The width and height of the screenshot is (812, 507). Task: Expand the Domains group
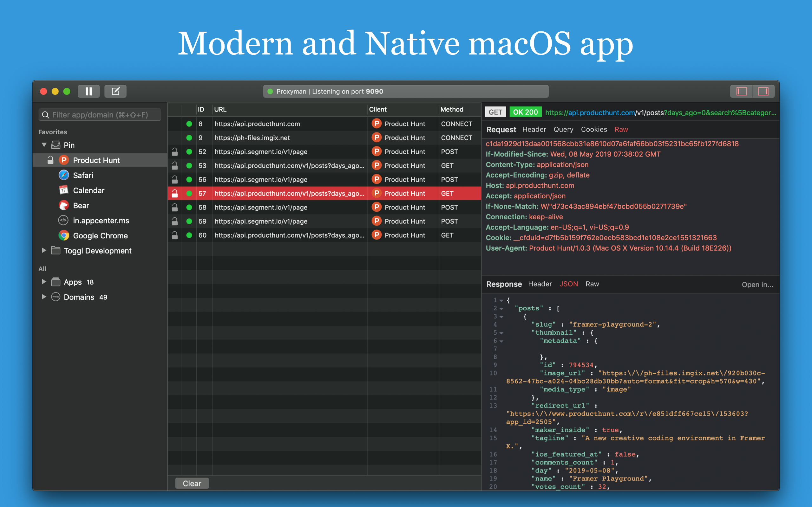[44, 297]
